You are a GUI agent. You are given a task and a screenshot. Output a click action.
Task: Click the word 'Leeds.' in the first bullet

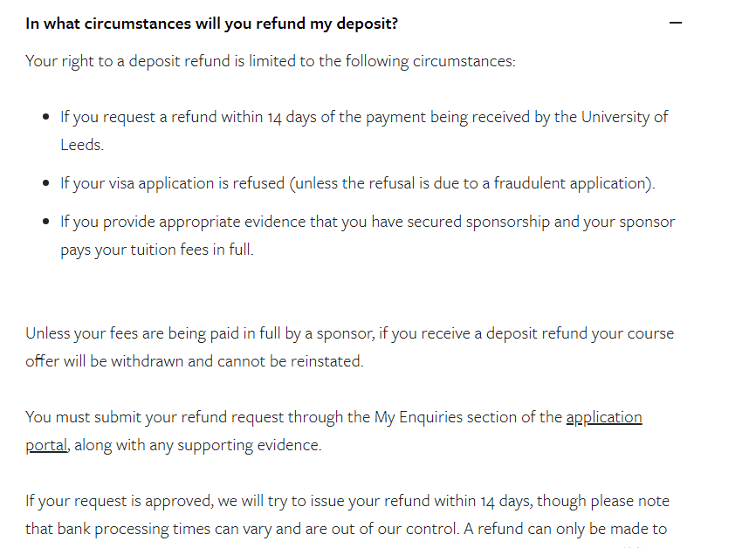82,145
